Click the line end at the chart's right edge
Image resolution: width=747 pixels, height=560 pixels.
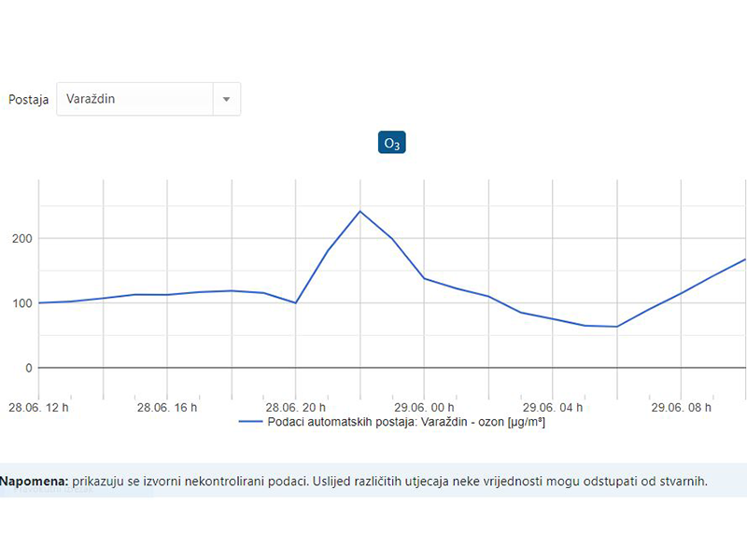[x=745, y=259]
